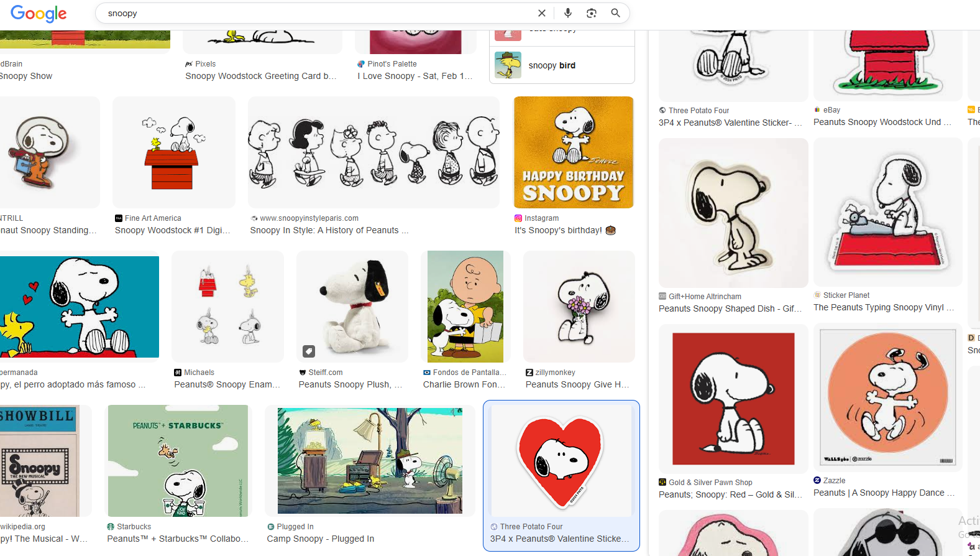Viewport: 980px width, 556px height.
Task: Open the www.snoopyinstyleparis.com source label
Action: pos(309,218)
